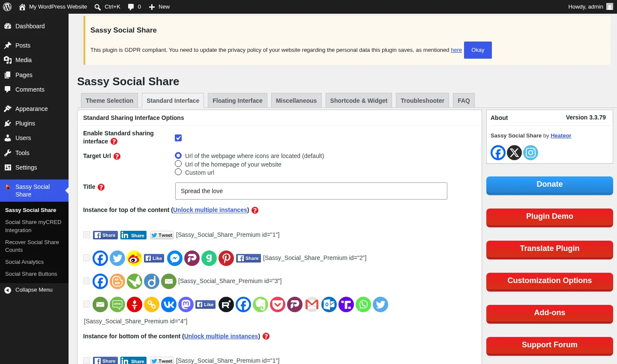
Task: Uncheck Enable Standard sharing interface checkbox
Action: (x=178, y=138)
